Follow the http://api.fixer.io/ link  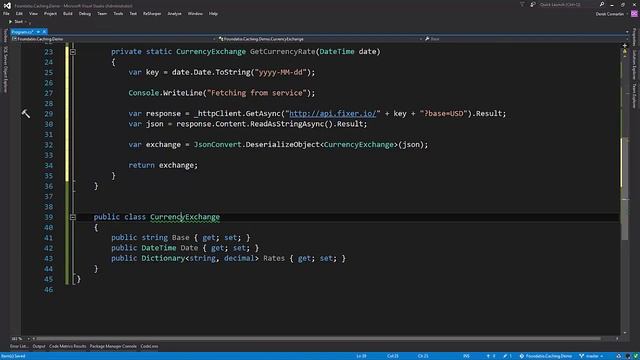click(332, 113)
